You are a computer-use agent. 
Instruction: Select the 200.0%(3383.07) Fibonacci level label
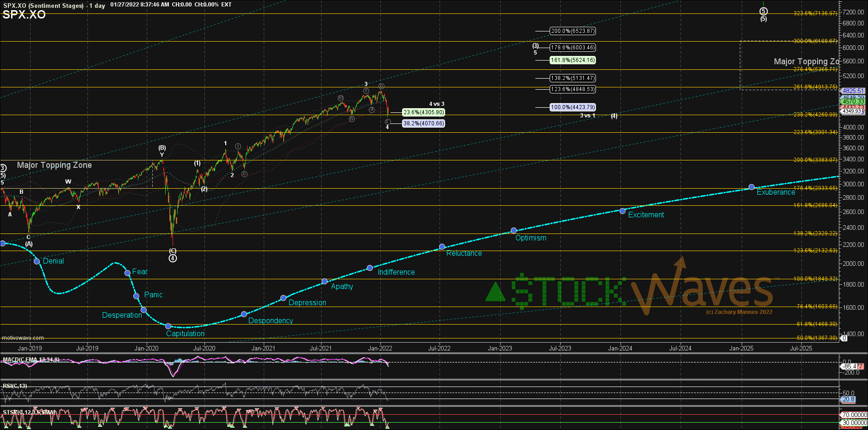coord(815,160)
